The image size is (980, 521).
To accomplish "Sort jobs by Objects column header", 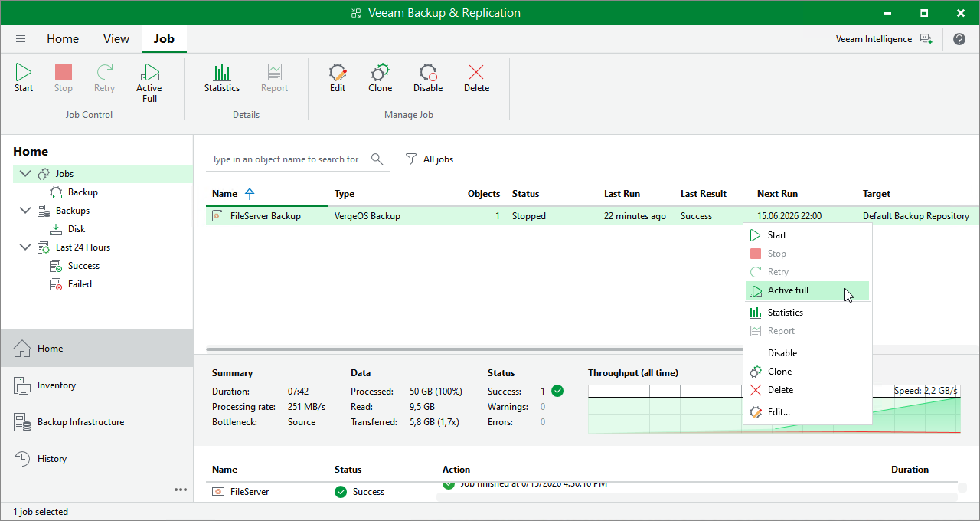I will (484, 194).
